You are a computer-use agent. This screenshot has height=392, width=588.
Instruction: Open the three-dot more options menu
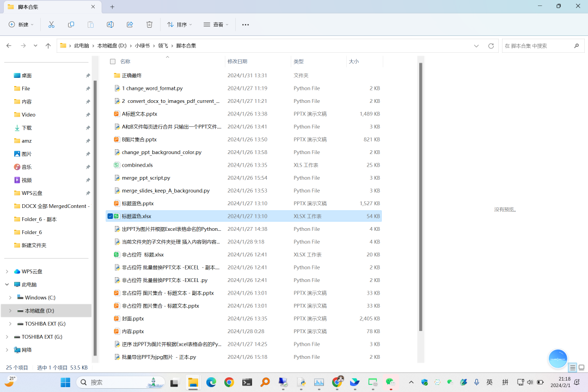click(x=245, y=24)
